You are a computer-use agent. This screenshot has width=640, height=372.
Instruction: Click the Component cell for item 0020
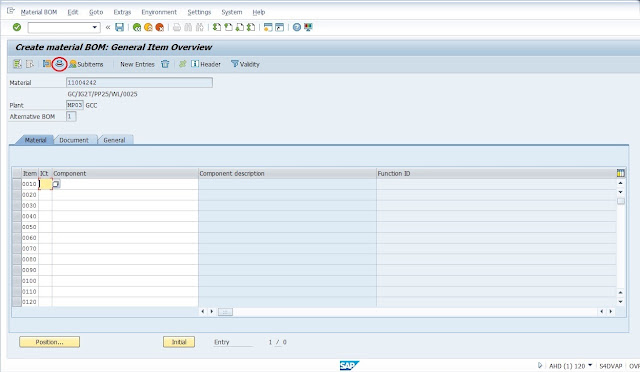pyautogui.click(x=125, y=195)
